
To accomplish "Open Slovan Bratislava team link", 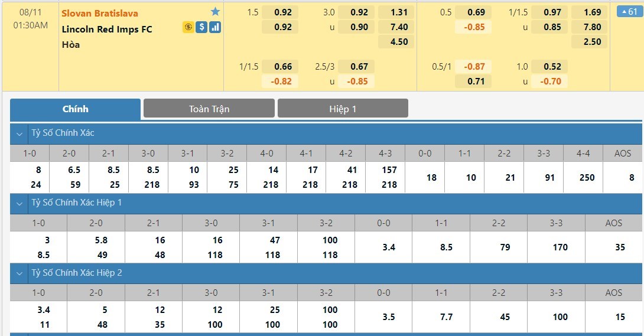I will [x=100, y=13].
